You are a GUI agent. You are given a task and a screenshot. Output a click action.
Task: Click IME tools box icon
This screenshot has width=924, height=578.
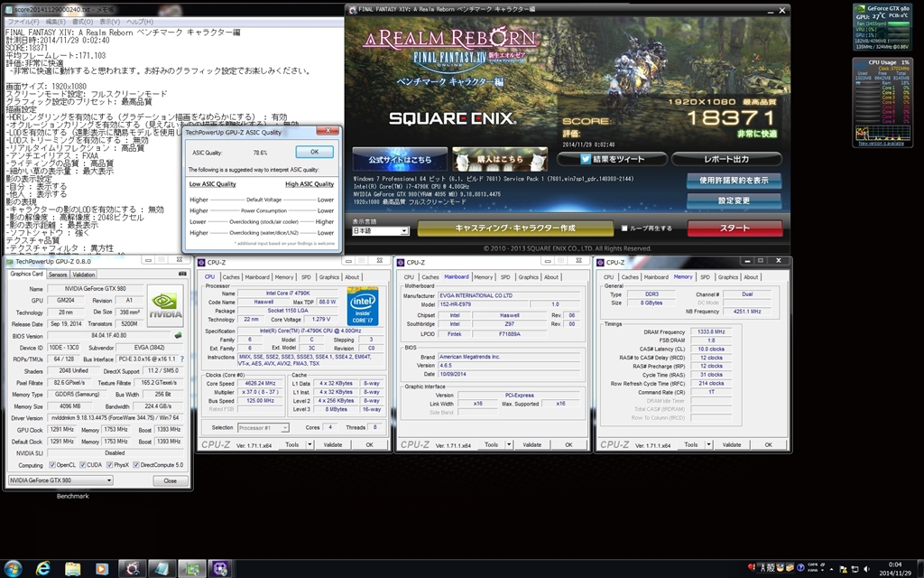tap(790, 567)
